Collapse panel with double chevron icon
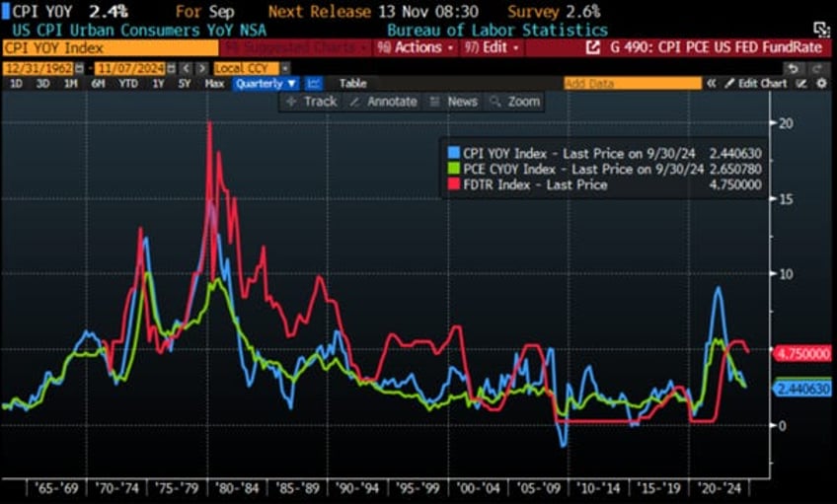 (711, 83)
